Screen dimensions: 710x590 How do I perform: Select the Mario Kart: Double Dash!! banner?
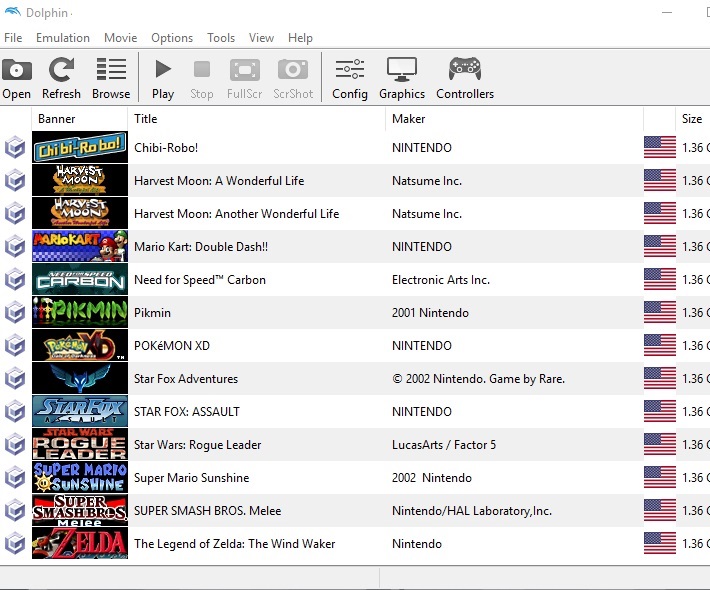(x=80, y=247)
